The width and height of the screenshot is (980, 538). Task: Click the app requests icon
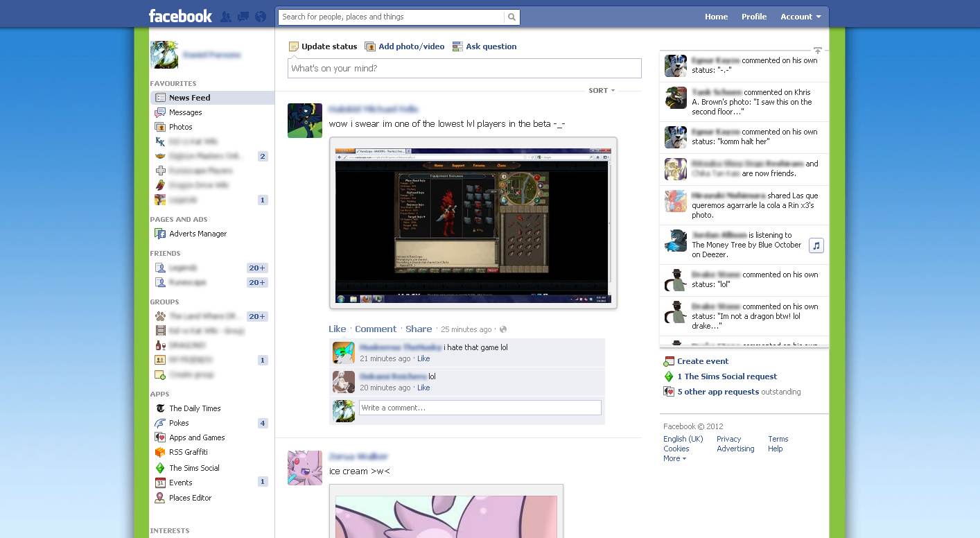point(669,392)
